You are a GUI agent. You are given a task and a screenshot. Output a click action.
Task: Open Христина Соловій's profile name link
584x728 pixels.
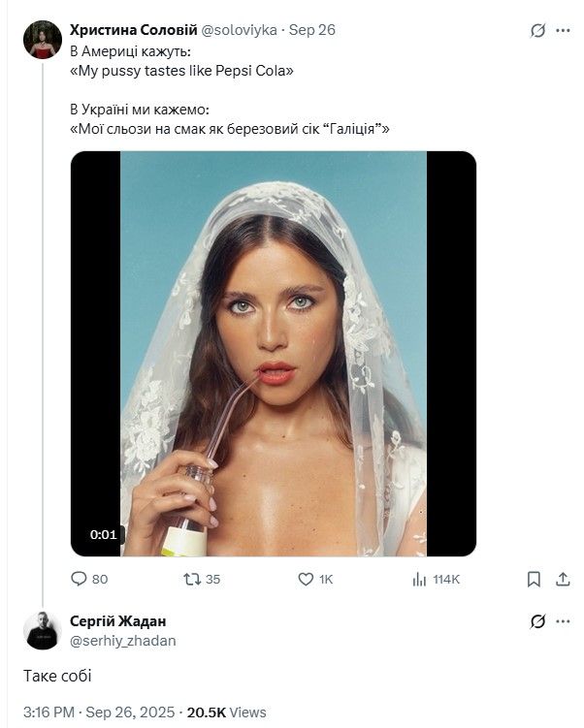pyautogui.click(x=133, y=29)
